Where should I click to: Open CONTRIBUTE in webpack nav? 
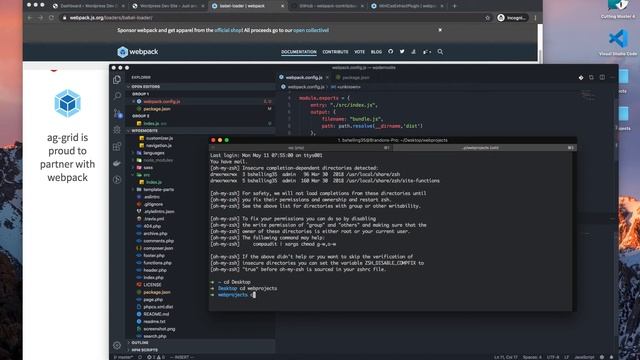336,52
